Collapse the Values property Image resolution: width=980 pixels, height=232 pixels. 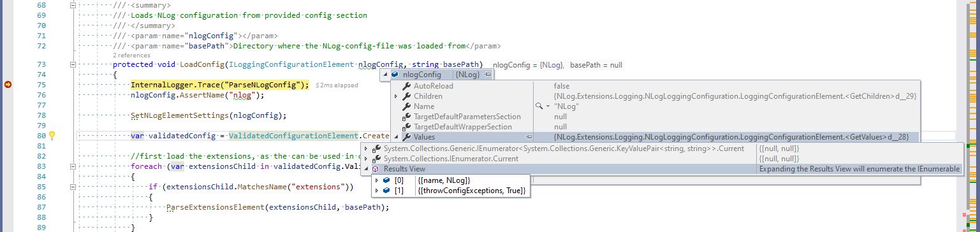[396, 137]
